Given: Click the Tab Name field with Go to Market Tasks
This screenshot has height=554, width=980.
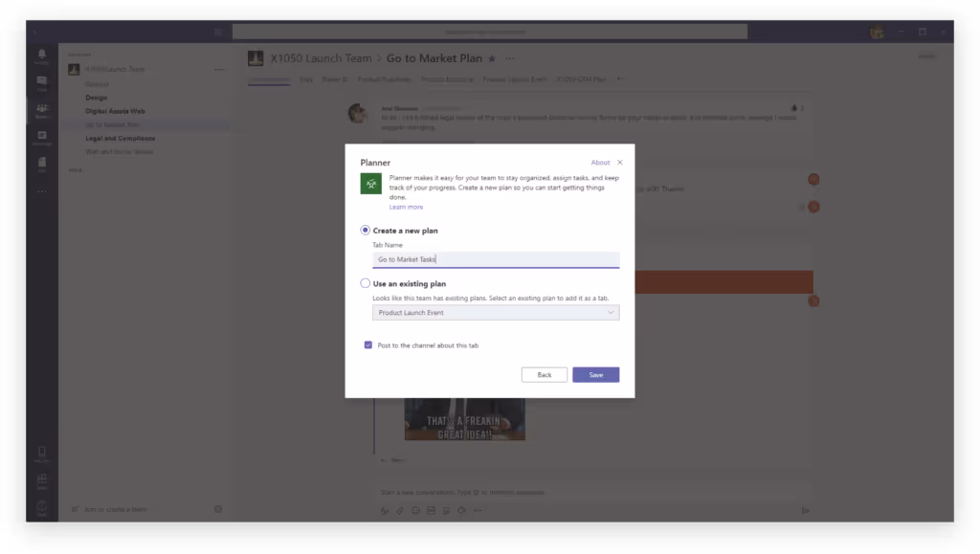Looking at the screenshot, I should (x=496, y=260).
